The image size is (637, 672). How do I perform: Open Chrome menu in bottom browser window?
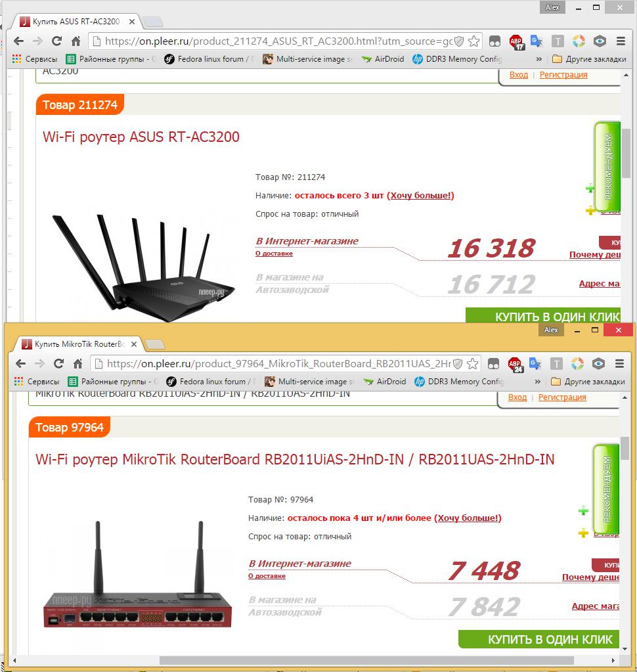619,364
